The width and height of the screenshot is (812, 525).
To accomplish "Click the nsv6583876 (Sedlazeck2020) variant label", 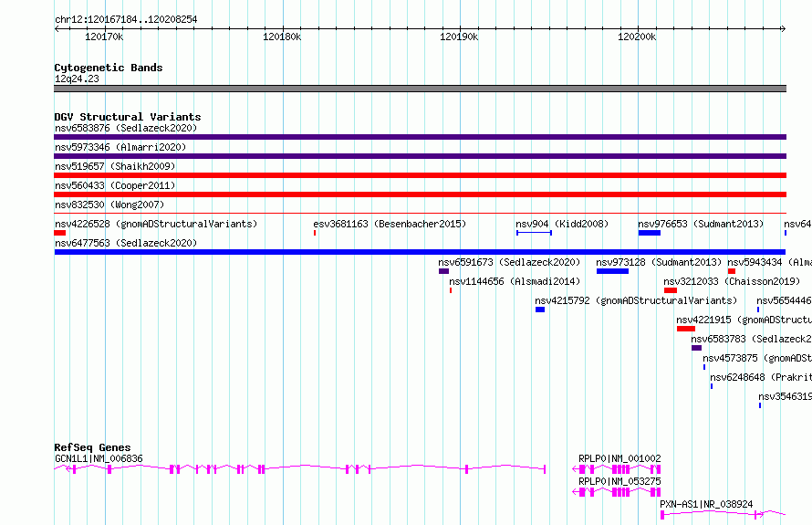I will [x=126, y=128].
